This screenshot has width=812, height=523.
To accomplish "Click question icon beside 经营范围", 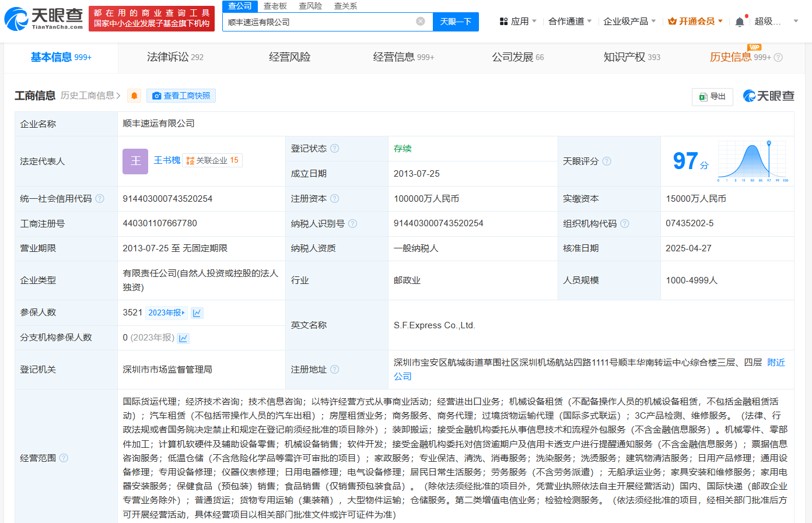I will pyautogui.click(x=64, y=458).
